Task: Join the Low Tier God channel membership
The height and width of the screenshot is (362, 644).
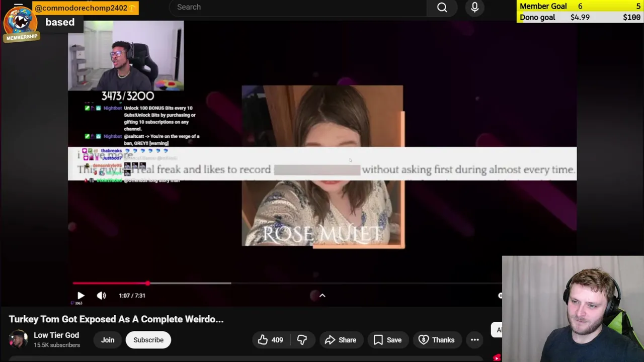Action: click(x=108, y=340)
